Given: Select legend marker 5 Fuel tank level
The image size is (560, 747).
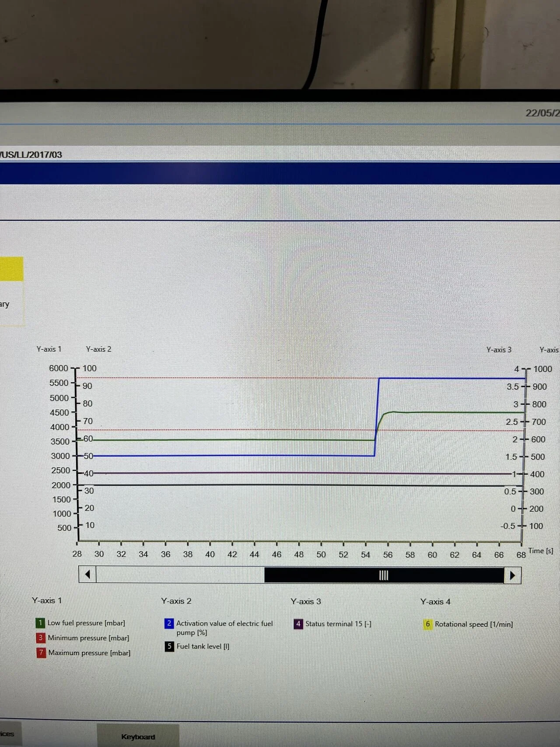Looking at the screenshot, I should click(169, 646).
